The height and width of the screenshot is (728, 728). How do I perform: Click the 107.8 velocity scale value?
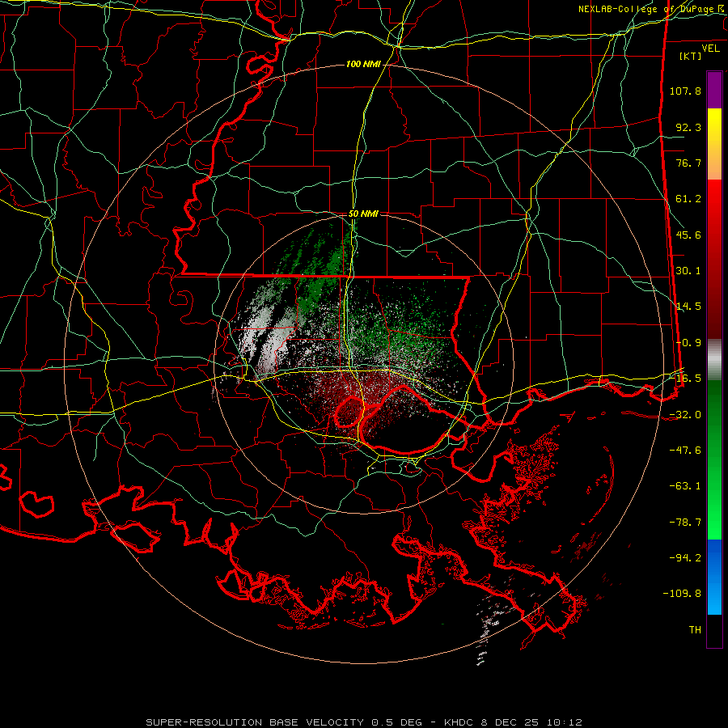[685, 91]
